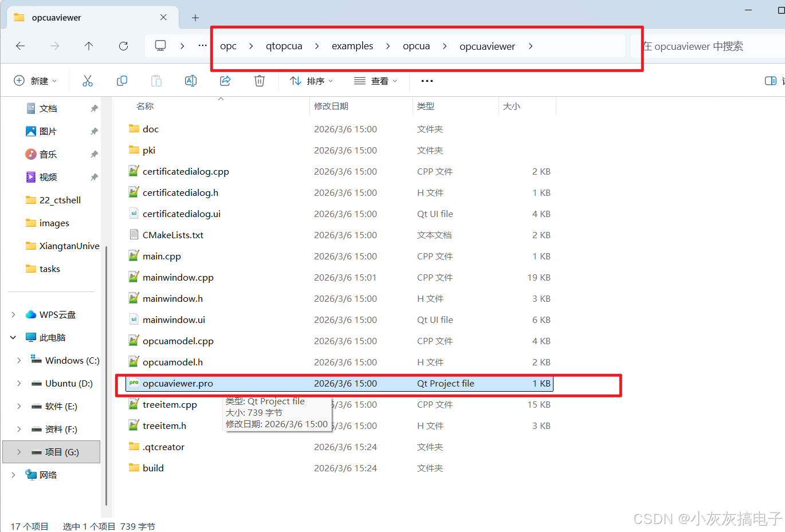The image size is (785, 532).
Task: Open the 排序 (Sort) dropdown
Action: (312, 81)
